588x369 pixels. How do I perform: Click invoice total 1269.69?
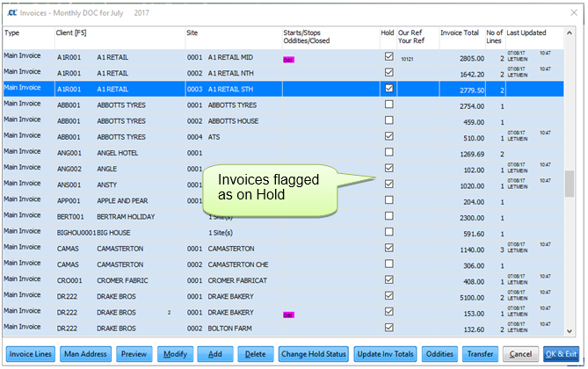point(472,154)
